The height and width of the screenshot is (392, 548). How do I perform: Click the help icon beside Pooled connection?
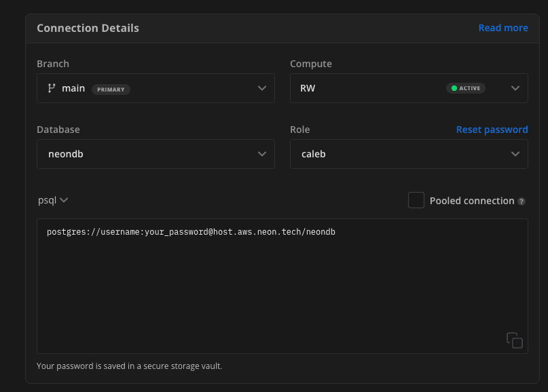tap(522, 201)
